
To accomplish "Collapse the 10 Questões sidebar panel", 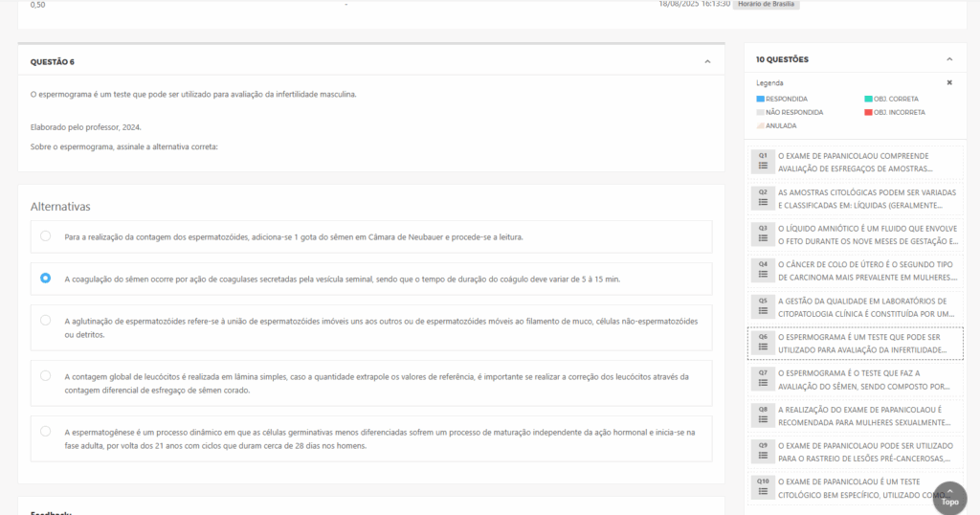I will (x=949, y=59).
